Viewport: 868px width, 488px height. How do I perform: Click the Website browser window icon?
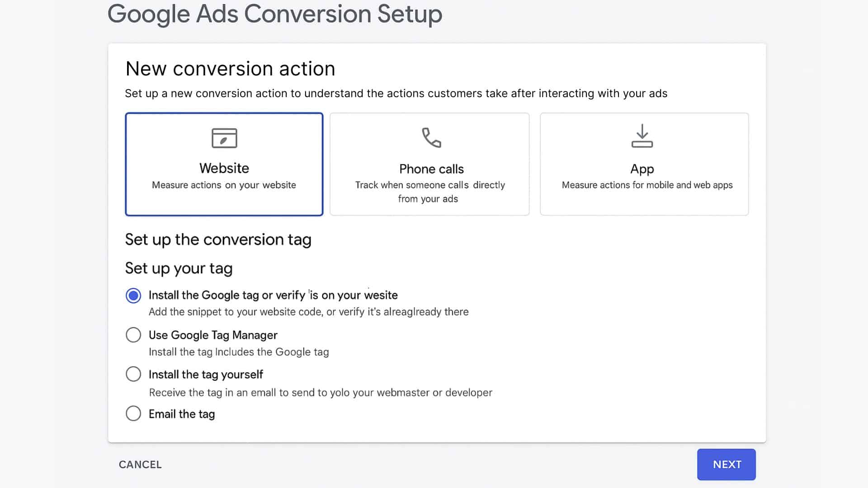pyautogui.click(x=224, y=138)
